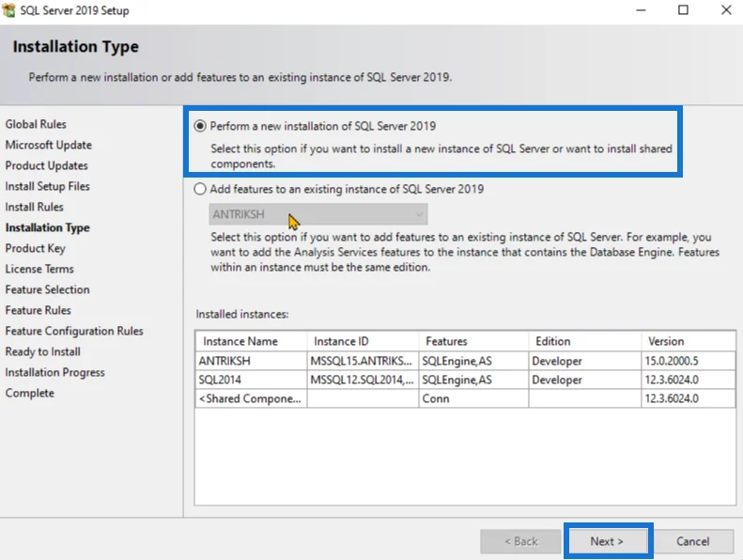
Task: Click the disabled Back button
Action: coord(520,541)
